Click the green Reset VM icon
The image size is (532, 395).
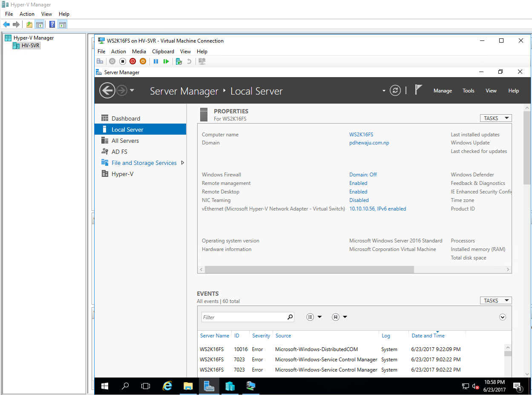tap(166, 61)
